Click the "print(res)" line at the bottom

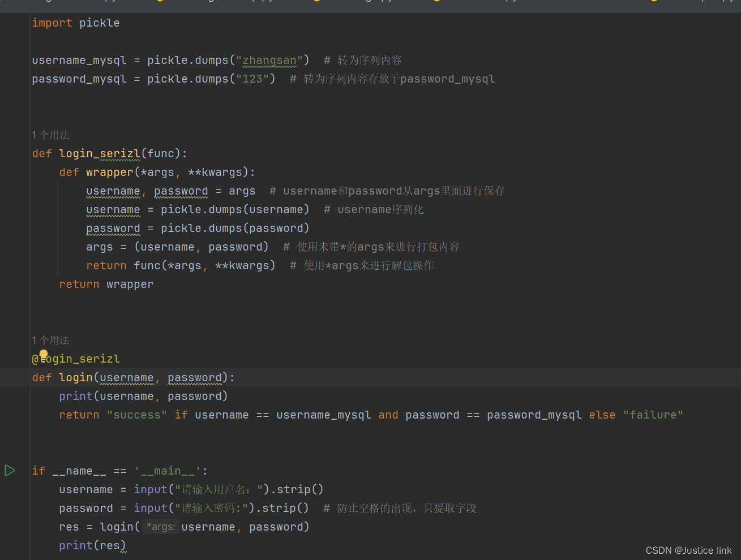pyautogui.click(x=92, y=545)
